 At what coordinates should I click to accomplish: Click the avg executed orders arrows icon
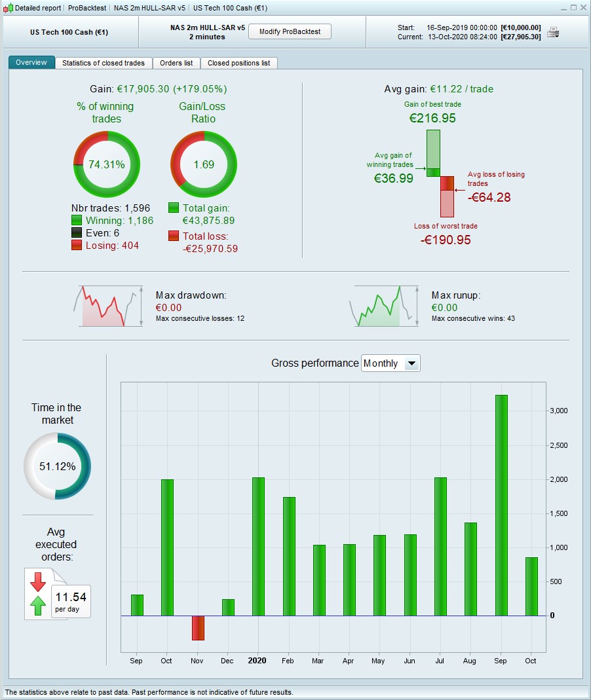(x=38, y=594)
